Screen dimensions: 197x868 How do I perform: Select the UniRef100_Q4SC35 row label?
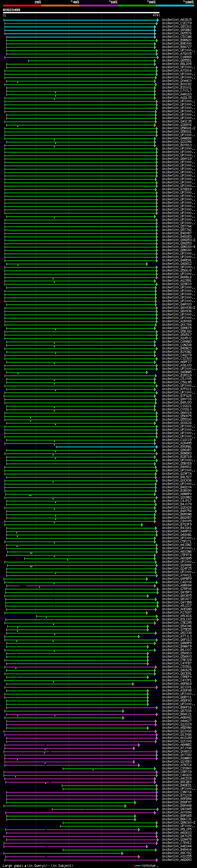[177, 121]
